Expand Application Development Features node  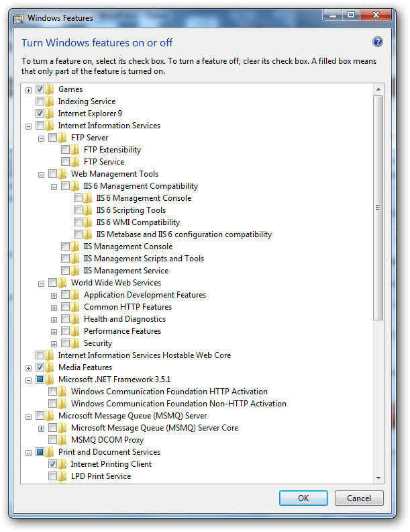[x=54, y=296]
